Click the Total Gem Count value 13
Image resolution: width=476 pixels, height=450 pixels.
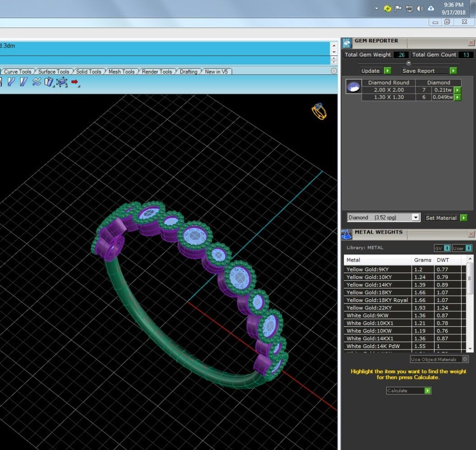coord(466,55)
